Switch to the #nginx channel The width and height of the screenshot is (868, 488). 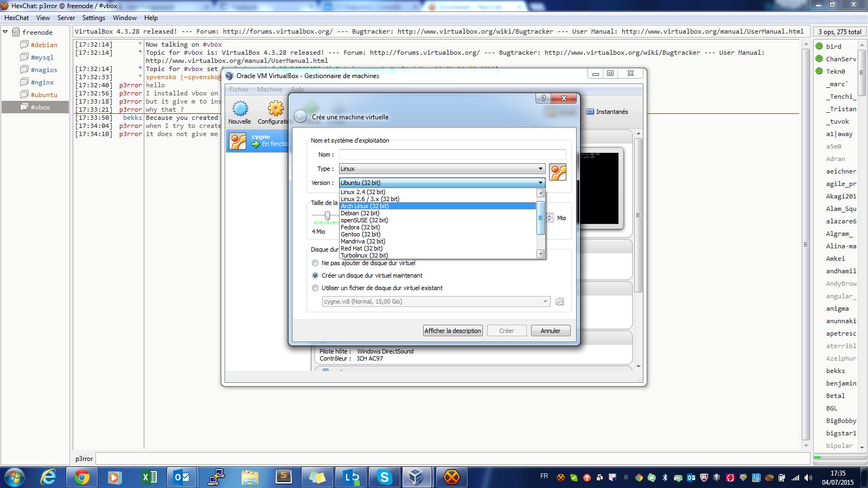pos(42,82)
